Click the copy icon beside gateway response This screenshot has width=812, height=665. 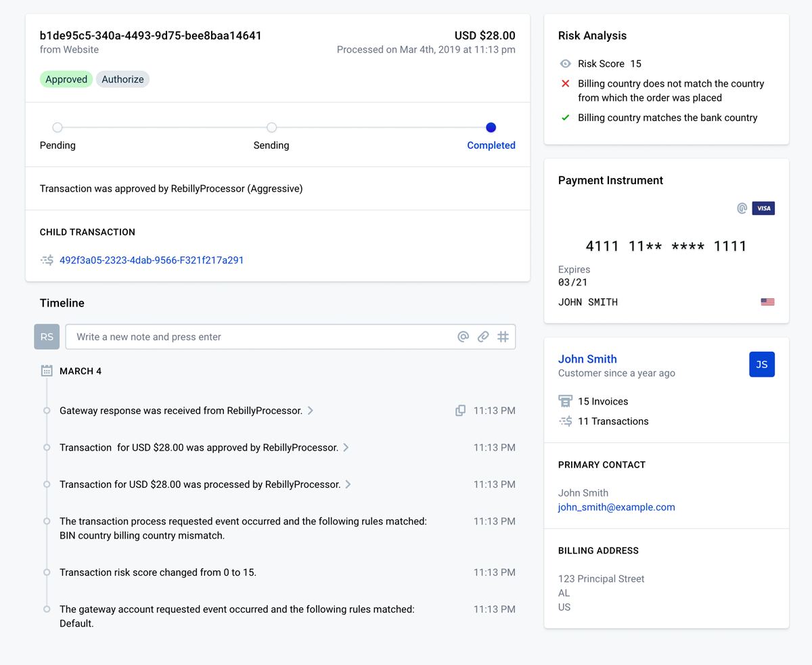[460, 411]
